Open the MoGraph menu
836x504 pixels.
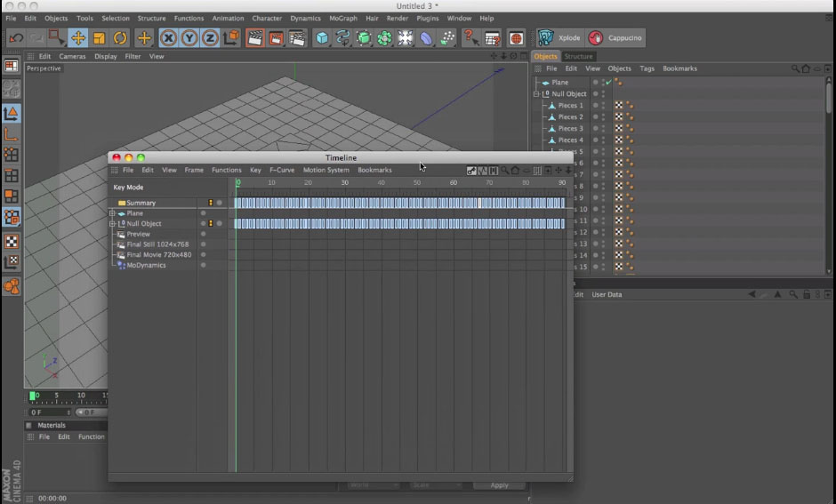342,18
